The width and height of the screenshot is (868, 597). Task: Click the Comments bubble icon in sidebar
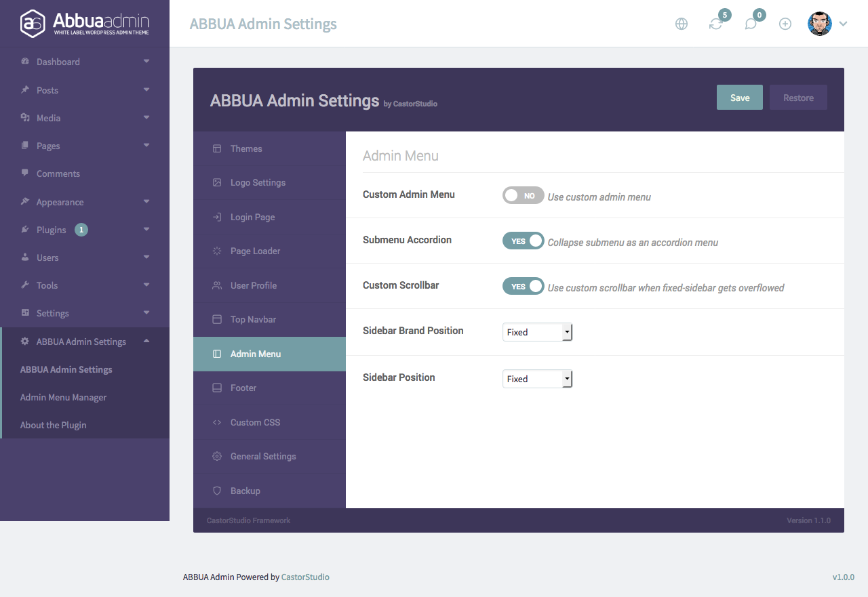pyautogui.click(x=25, y=173)
